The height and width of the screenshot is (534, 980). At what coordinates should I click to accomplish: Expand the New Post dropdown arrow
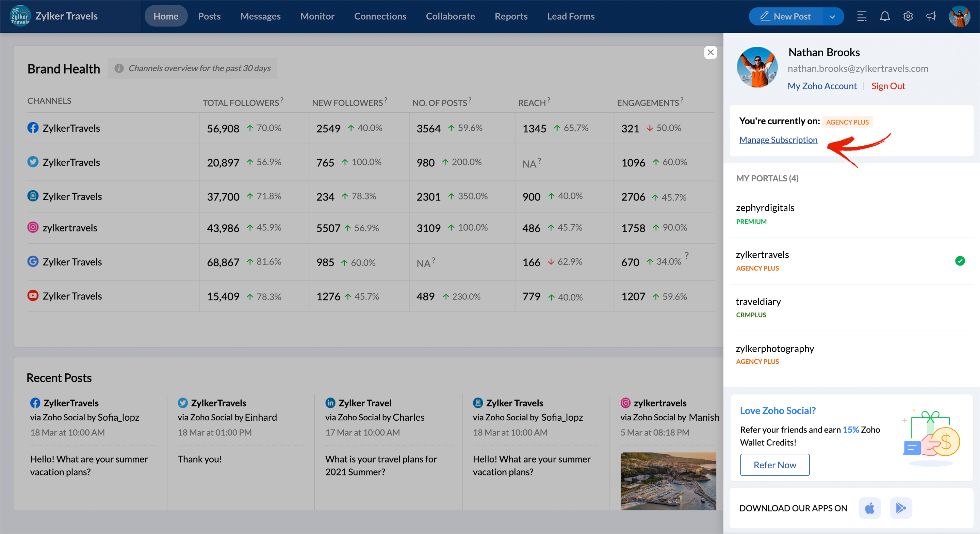tap(832, 16)
